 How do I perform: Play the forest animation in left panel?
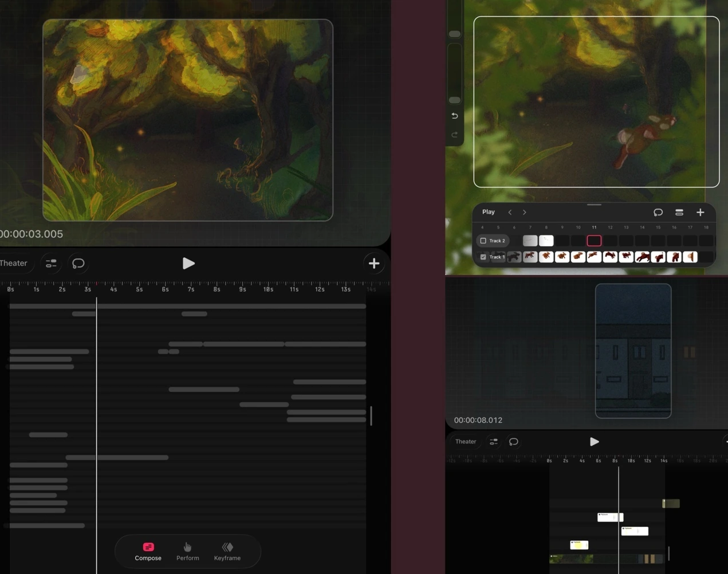tap(188, 264)
